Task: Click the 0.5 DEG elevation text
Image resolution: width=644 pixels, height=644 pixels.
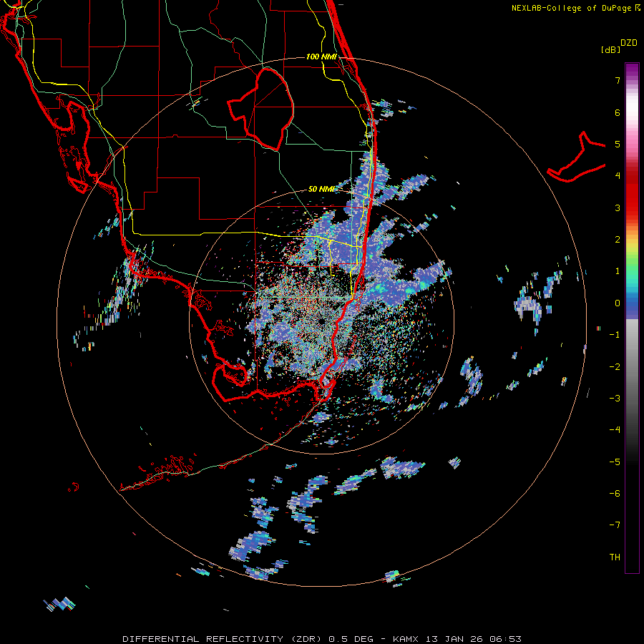Action: pyautogui.click(x=351, y=639)
